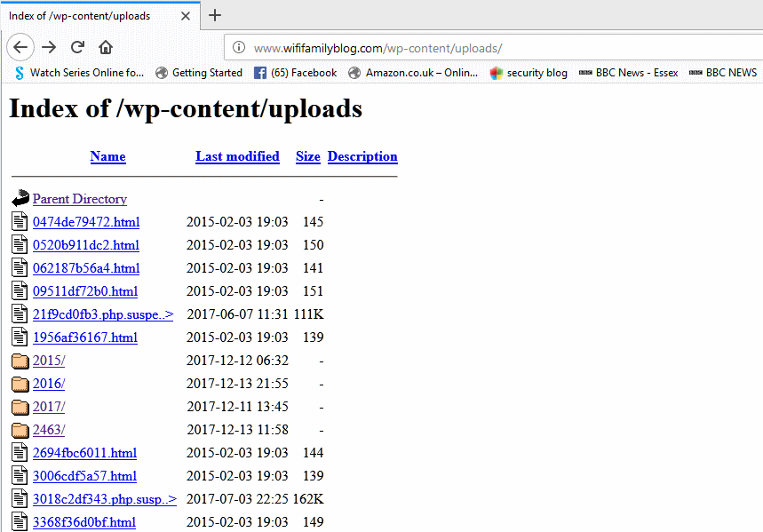Sort listing by Size column

pos(308,156)
